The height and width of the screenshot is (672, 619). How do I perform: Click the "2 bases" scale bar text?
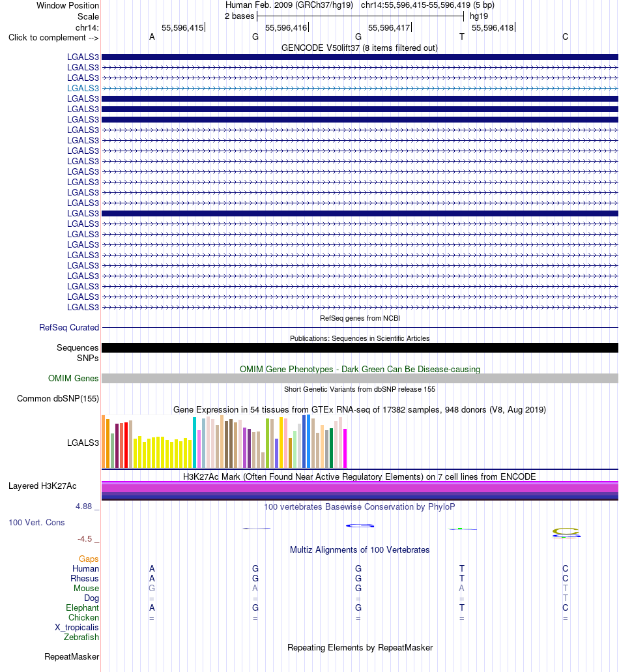pyautogui.click(x=240, y=16)
